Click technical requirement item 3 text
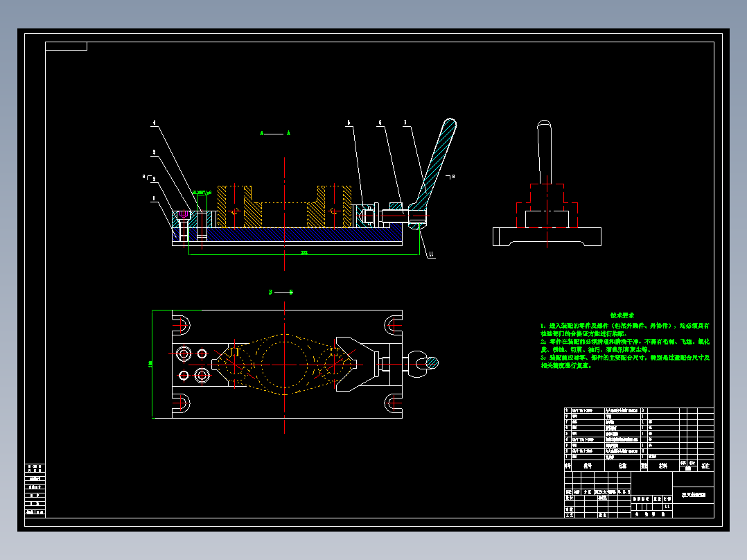Screen dimensions: 747x560 pyautogui.click(x=624, y=361)
